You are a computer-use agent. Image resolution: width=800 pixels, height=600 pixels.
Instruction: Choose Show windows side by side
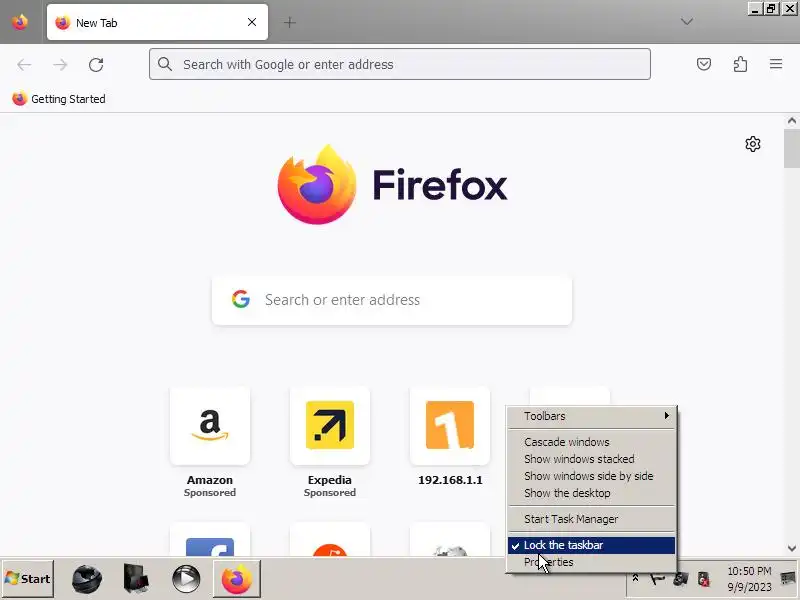pos(591,476)
